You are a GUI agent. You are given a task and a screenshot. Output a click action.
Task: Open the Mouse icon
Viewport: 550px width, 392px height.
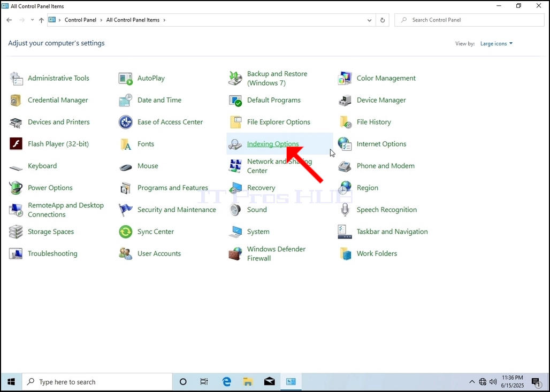(x=126, y=167)
